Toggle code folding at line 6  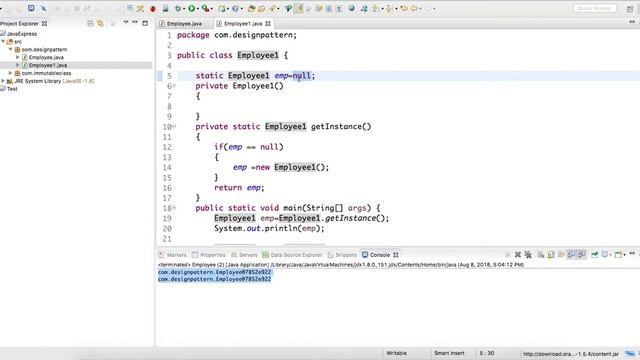[174, 86]
